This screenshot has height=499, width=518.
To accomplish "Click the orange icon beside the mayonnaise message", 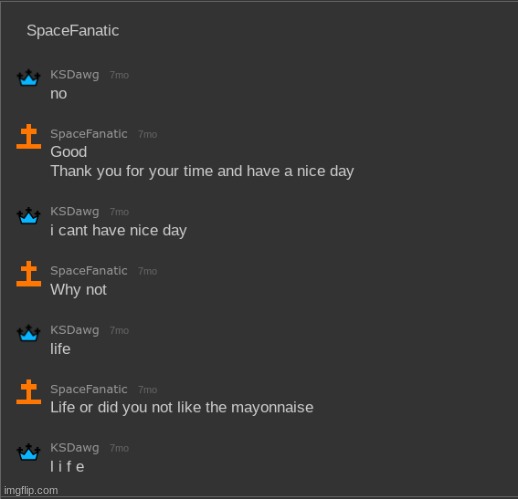I will (29, 392).
